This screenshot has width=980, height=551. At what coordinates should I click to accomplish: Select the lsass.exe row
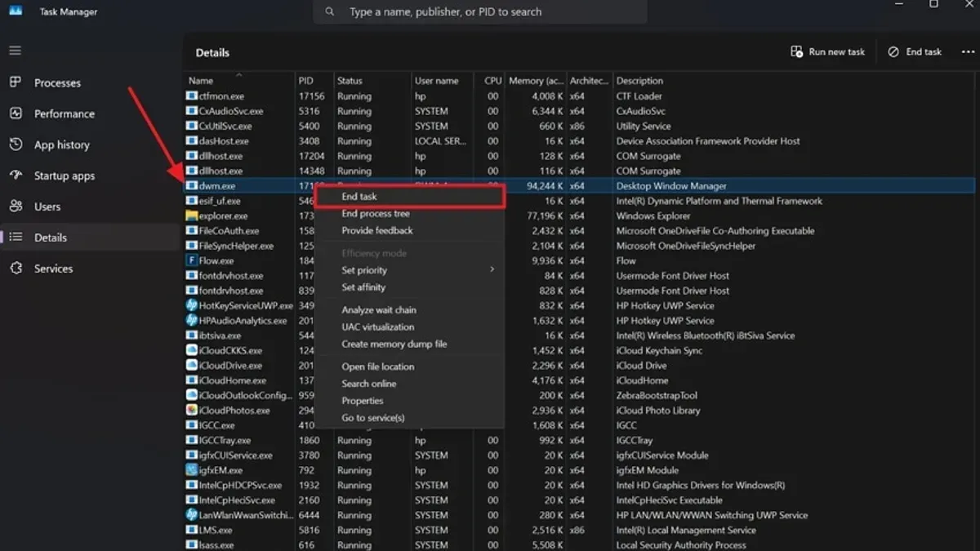click(x=579, y=544)
